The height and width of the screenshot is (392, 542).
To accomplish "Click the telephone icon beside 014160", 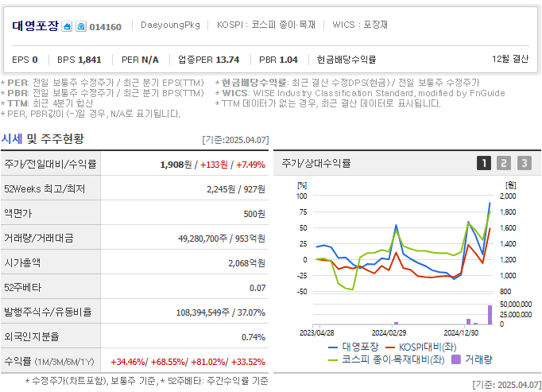I will 81,26.
